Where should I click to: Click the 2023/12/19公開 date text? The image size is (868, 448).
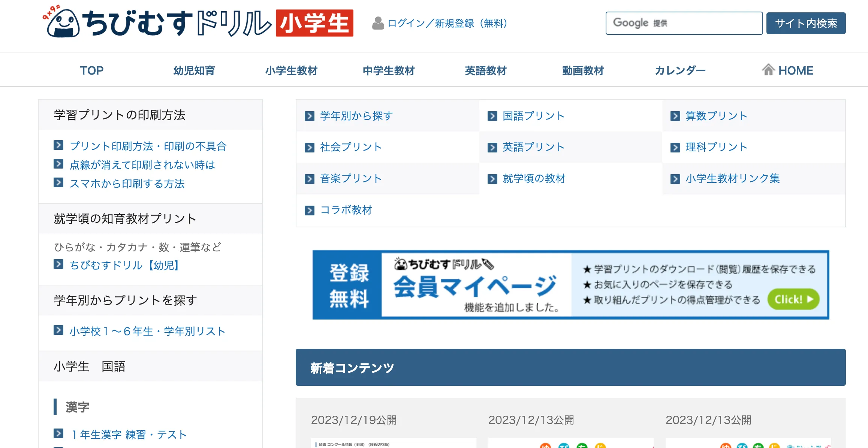[x=354, y=420]
